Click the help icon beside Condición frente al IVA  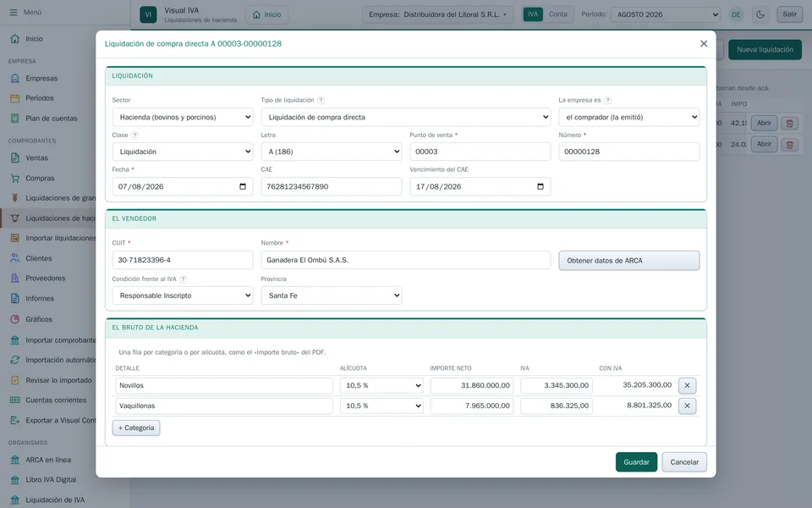tap(183, 279)
